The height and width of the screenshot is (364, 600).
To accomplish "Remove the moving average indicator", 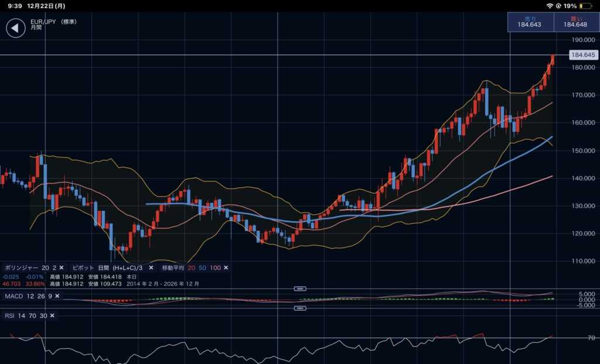I will point(226,267).
